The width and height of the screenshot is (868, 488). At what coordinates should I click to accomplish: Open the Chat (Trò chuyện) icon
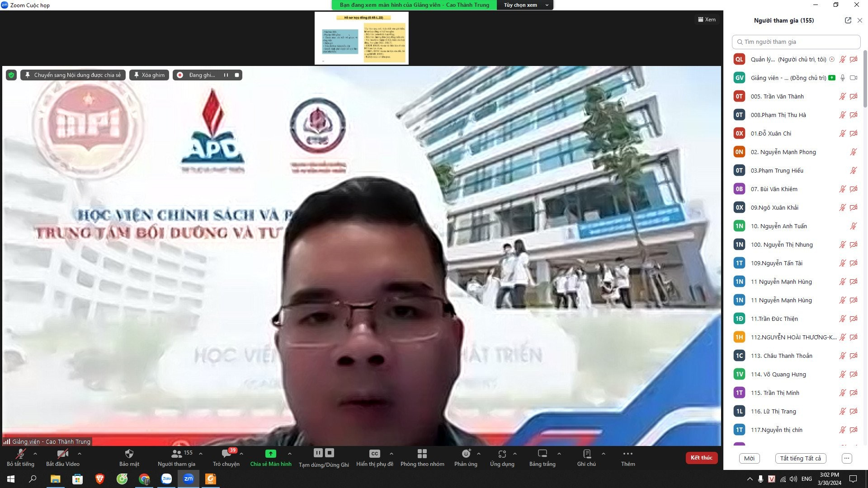pos(226,454)
